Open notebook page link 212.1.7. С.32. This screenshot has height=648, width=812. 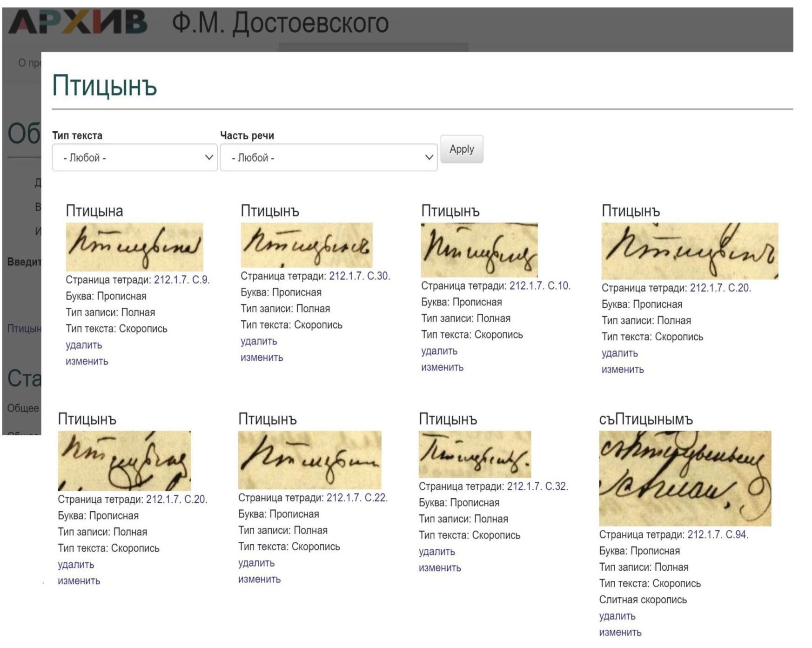tap(537, 486)
